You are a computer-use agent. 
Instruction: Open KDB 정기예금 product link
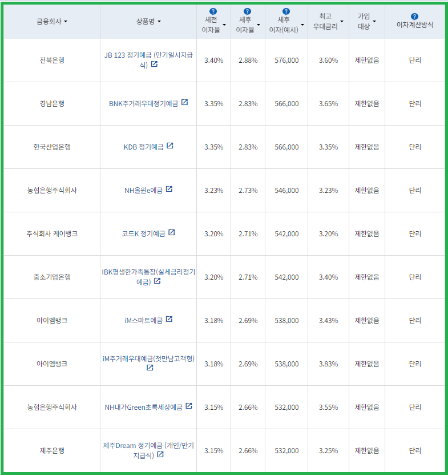pos(143,147)
